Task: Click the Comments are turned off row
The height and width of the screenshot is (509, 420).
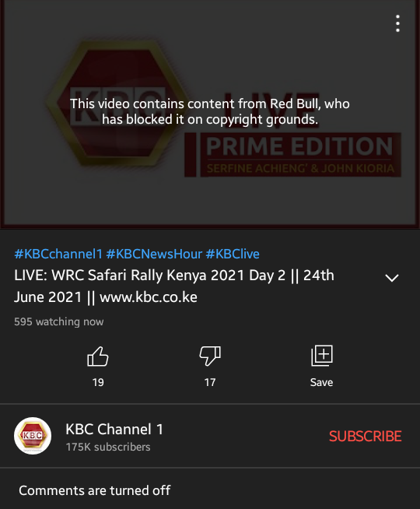Action: pyautogui.click(x=210, y=490)
